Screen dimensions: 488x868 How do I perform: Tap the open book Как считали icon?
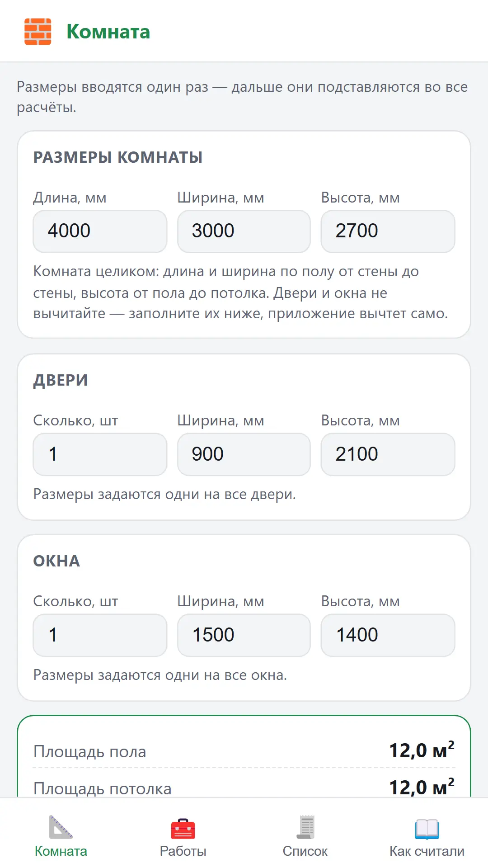click(x=427, y=828)
